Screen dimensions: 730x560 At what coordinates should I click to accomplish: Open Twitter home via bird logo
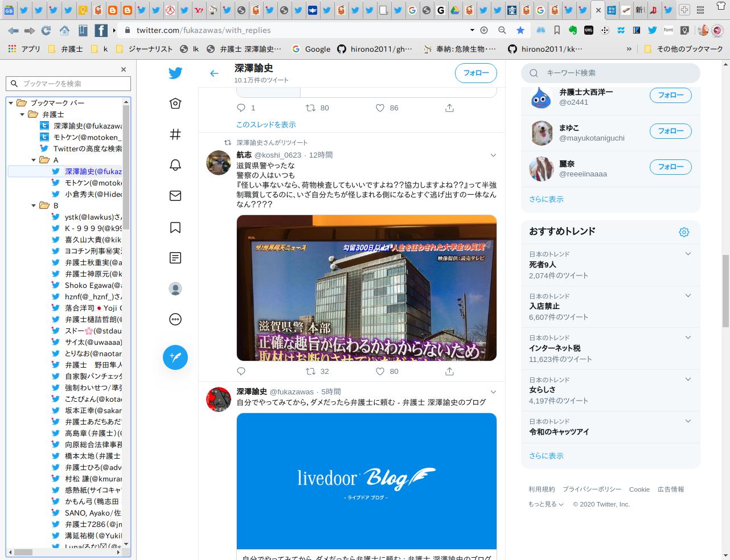pos(175,73)
